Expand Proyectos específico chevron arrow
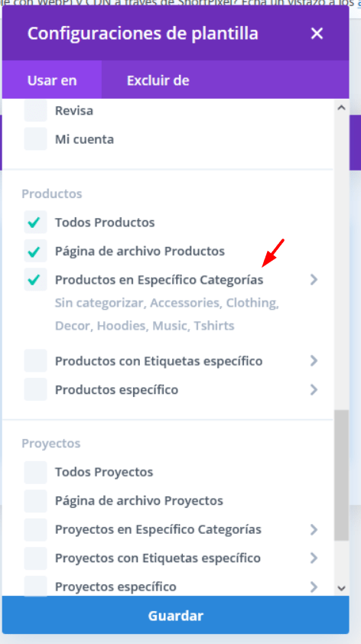This screenshot has width=361, height=644. coord(314,586)
